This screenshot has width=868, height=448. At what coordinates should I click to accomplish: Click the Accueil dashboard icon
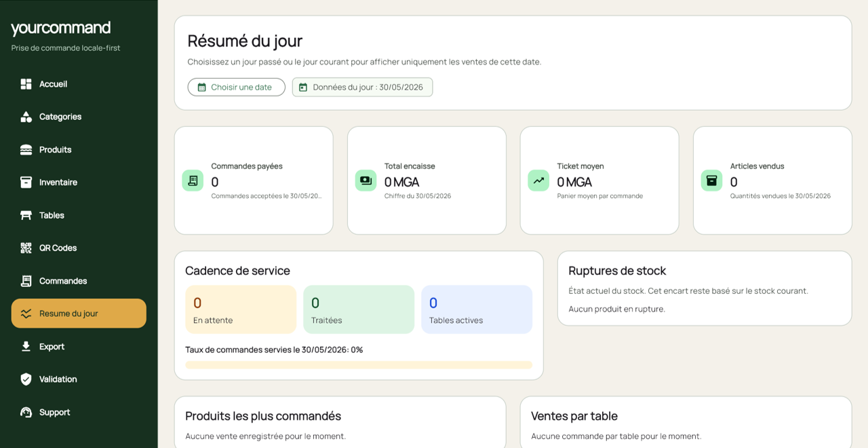[x=26, y=84]
